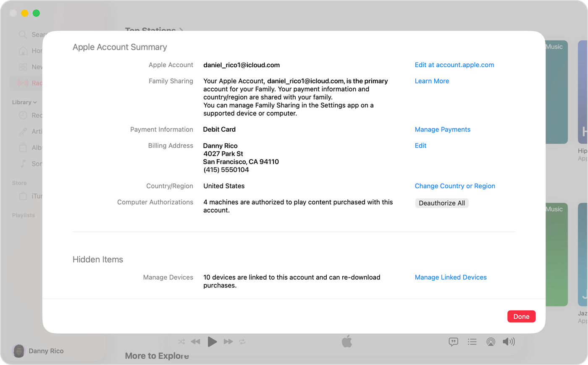
Task: Toggle shuffle playback
Action: coord(181,342)
